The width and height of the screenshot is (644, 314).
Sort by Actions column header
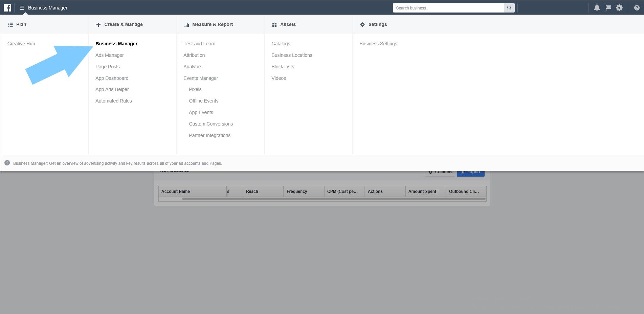tap(385, 191)
